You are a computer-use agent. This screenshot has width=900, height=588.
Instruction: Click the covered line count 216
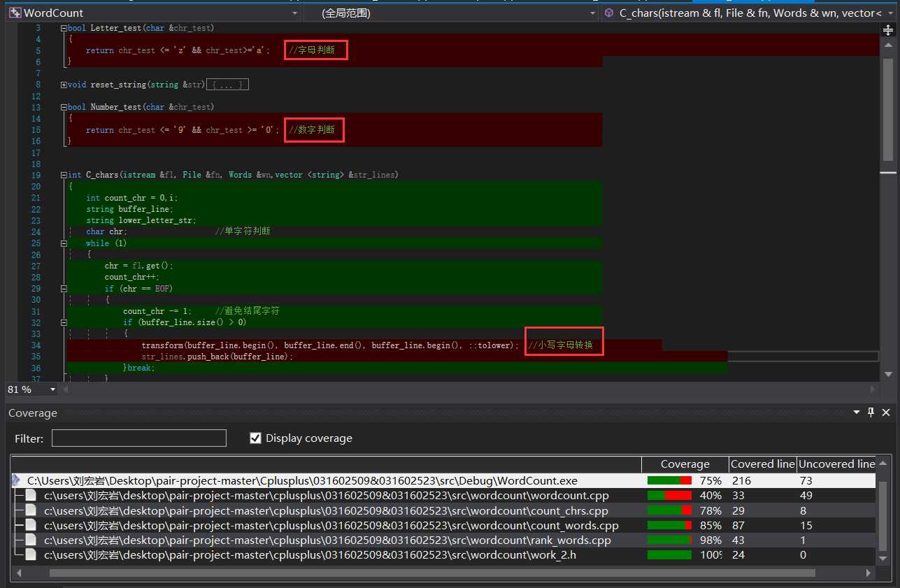click(x=741, y=481)
